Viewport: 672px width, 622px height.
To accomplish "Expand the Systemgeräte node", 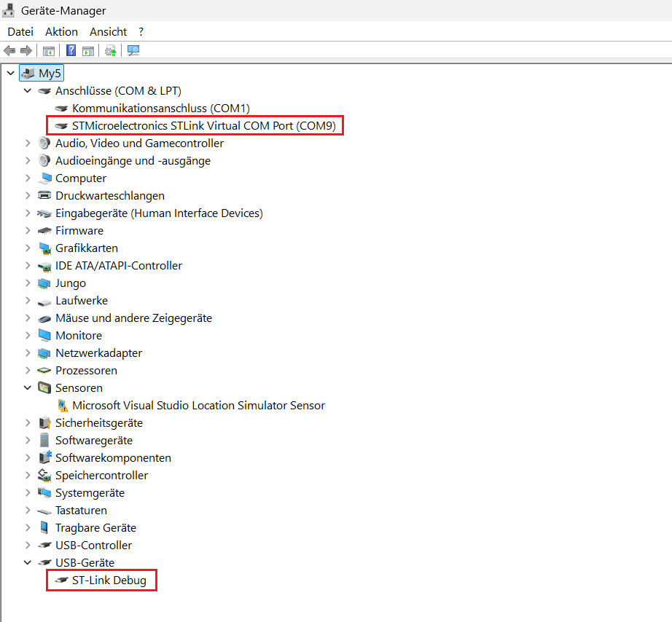I will tap(28, 492).
